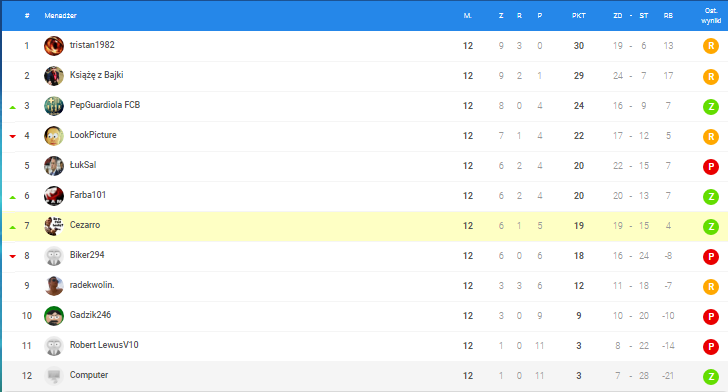Click the Gadzik246 green-cap avatar

(x=54, y=316)
